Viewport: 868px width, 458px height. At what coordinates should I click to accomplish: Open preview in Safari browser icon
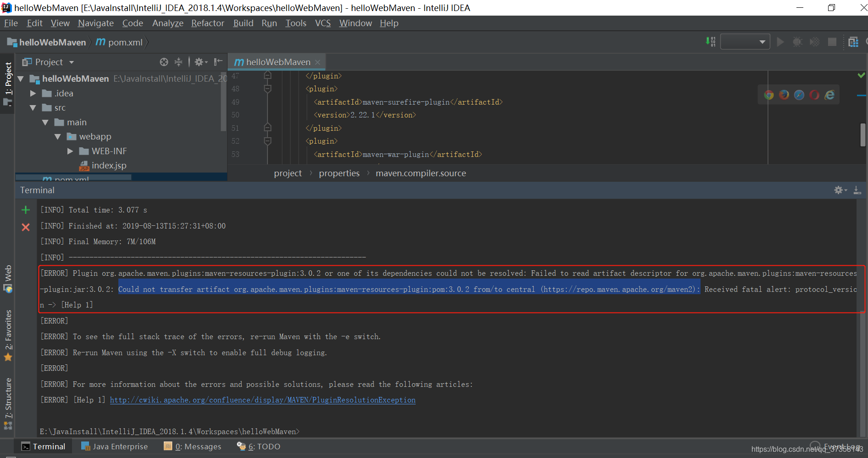pos(799,95)
